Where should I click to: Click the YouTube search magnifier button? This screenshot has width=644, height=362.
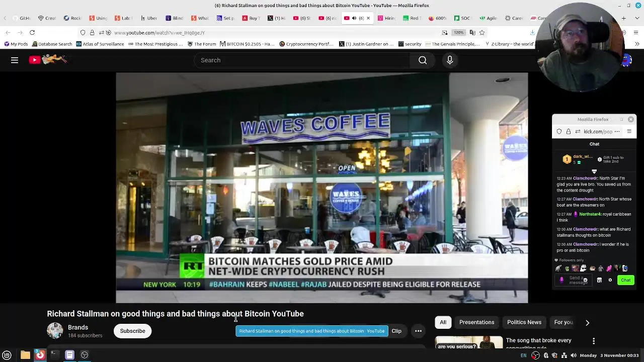click(x=423, y=60)
